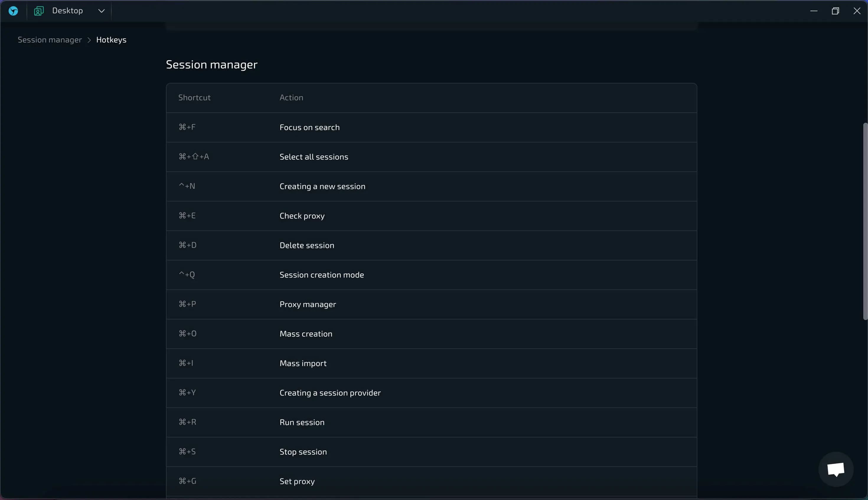Expand the Desktop dropdown chevron

101,11
